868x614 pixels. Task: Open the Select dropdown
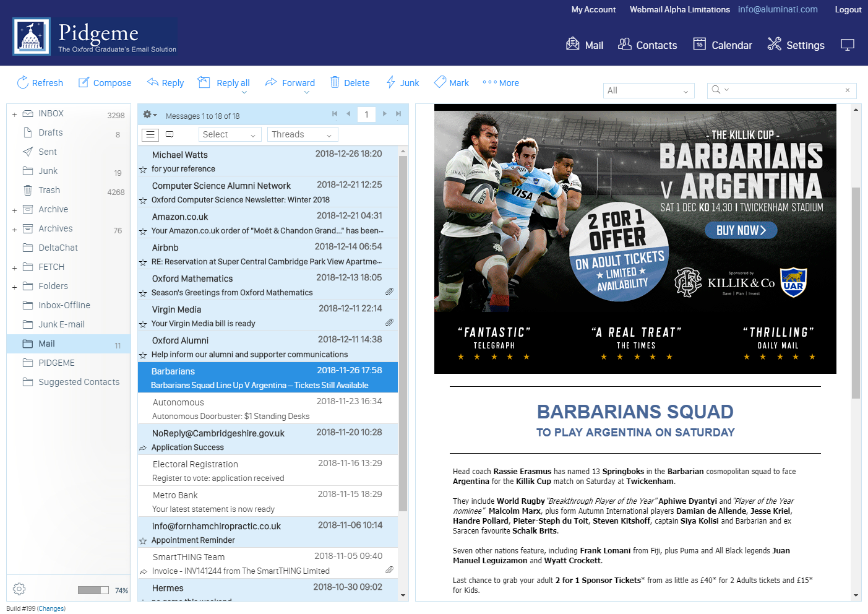[x=229, y=134]
